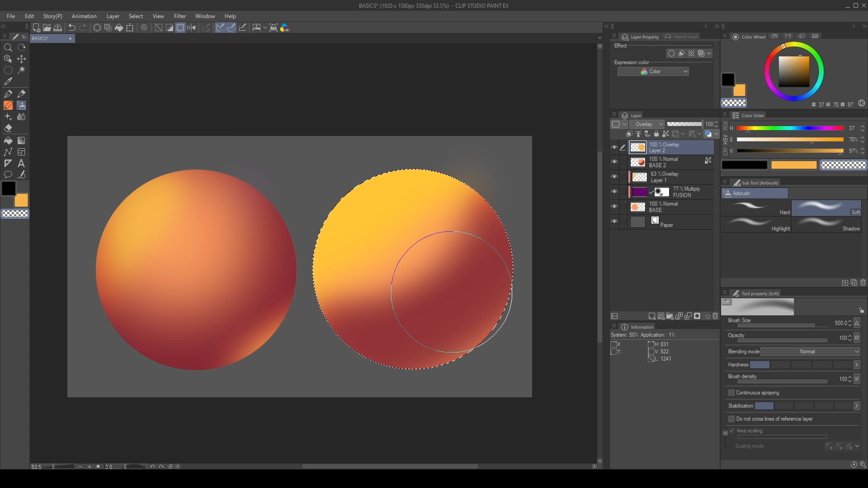Screen dimensions: 868x488
Task: Open the Overlay blend mode dropdown
Action: point(647,124)
